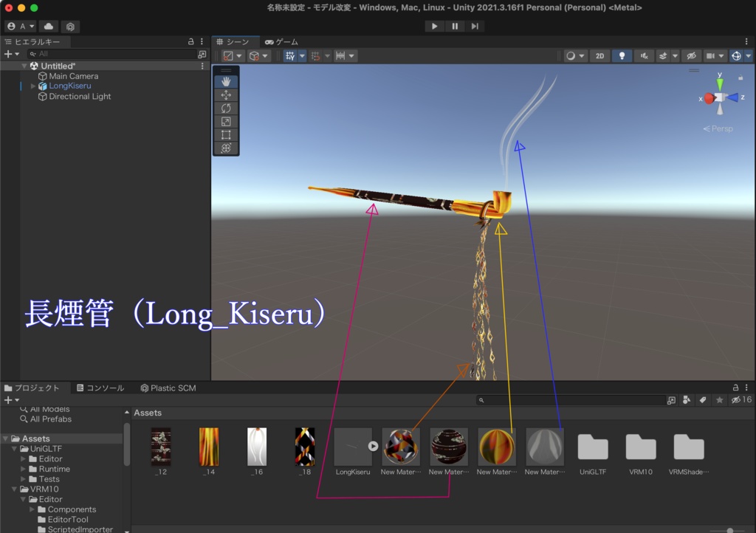Image resolution: width=756 pixels, height=533 pixels.
Task: Click the Step frame button
Action: coord(475,27)
